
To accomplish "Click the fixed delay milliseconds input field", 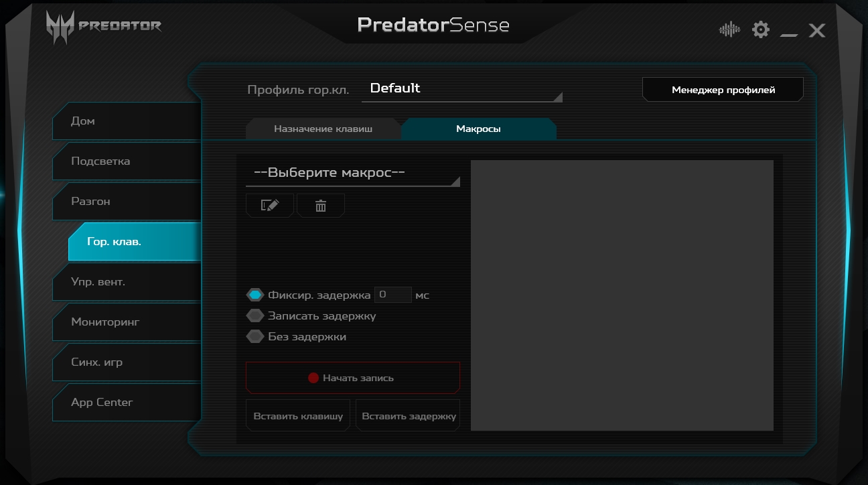I will click(392, 295).
